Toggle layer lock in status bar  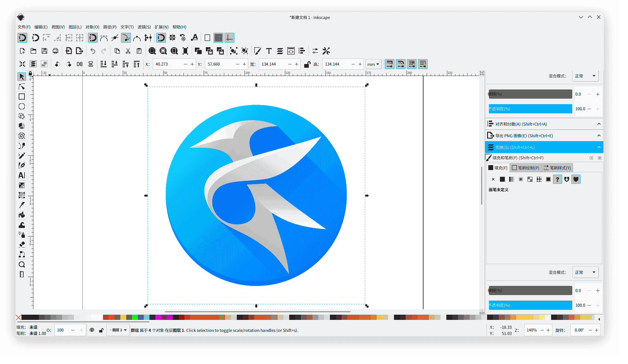point(101,330)
